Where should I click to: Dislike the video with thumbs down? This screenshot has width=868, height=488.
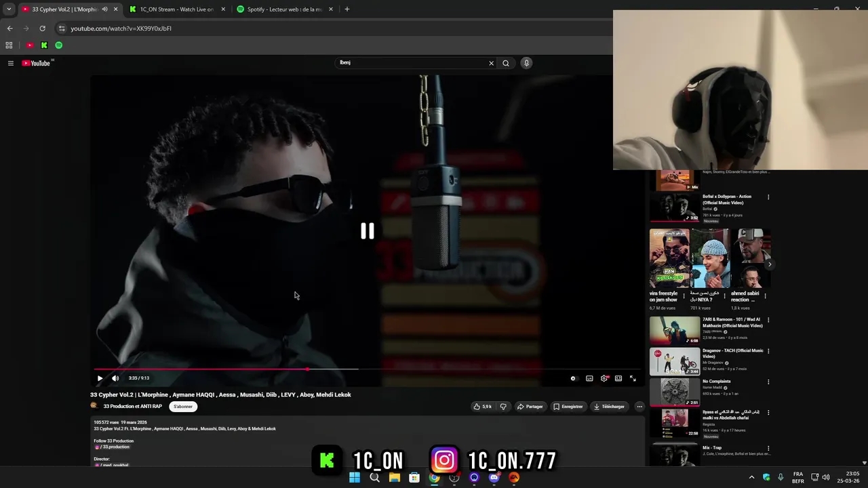tap(503, 407)
